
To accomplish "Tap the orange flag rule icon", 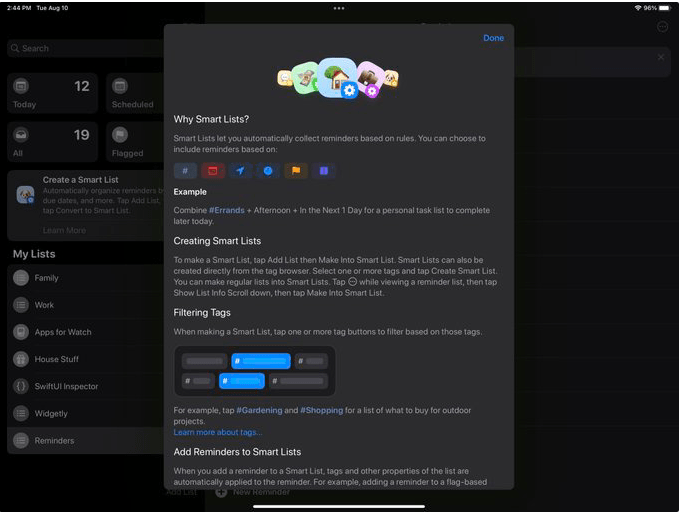I will pos(296,171).
